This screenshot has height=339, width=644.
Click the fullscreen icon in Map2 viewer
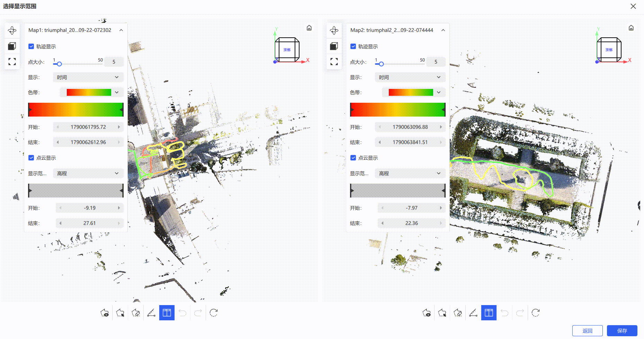[x=334, y=62]
